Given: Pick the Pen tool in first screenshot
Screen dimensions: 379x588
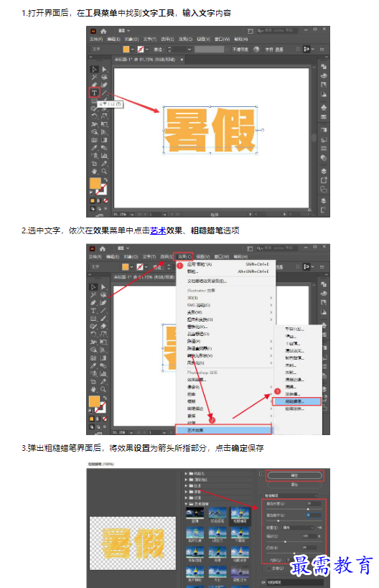Looking at the screenshot, I should point(94,85).
